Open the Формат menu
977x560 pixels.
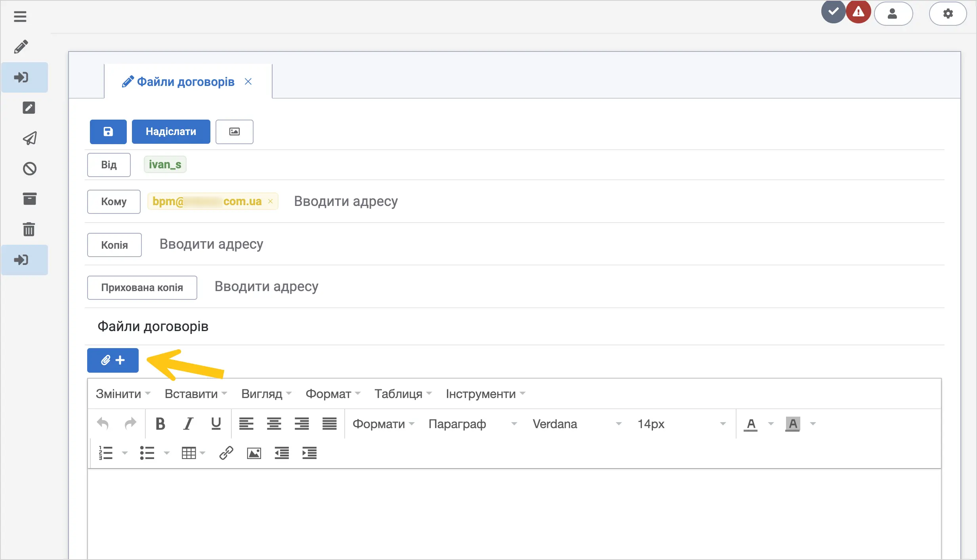333,394
